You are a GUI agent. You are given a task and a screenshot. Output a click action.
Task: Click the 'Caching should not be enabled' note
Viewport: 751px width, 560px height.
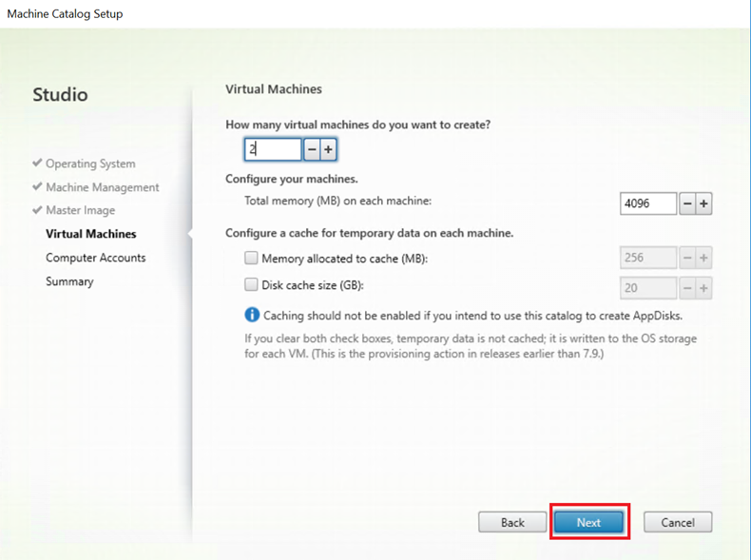472,316
